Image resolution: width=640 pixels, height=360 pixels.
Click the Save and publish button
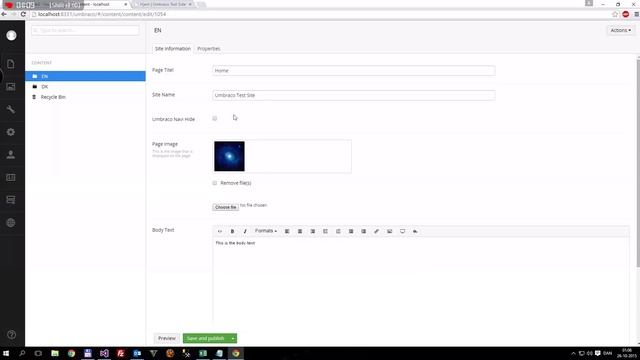(x=206, y=338)
